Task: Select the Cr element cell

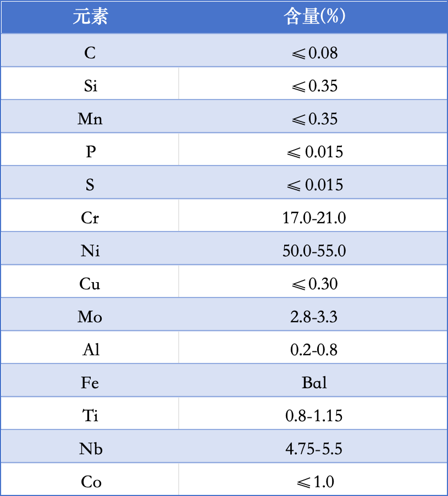Action: 90,218
